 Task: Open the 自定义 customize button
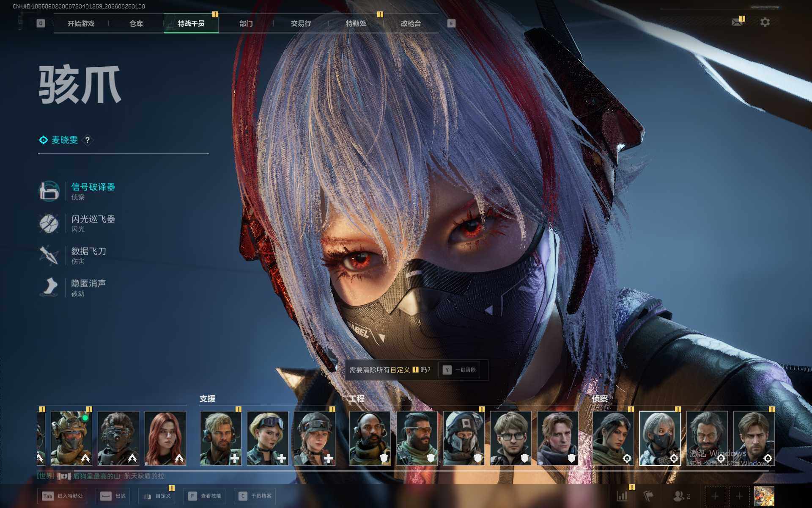[x=157, y=496]
